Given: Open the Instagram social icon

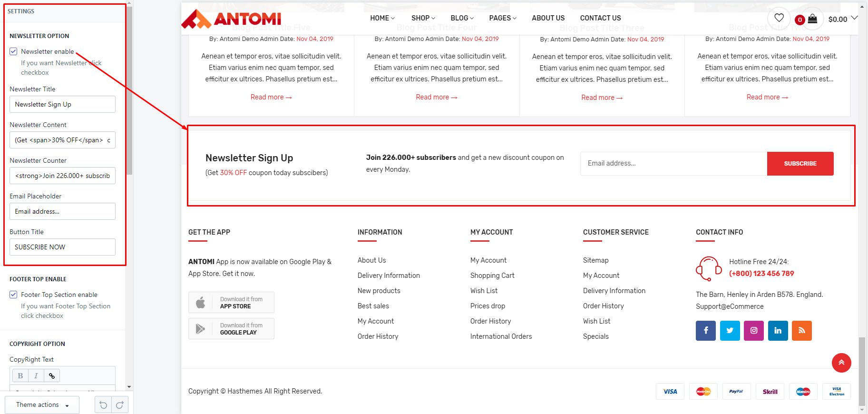Looking at the screenshot, I should 754,330.
